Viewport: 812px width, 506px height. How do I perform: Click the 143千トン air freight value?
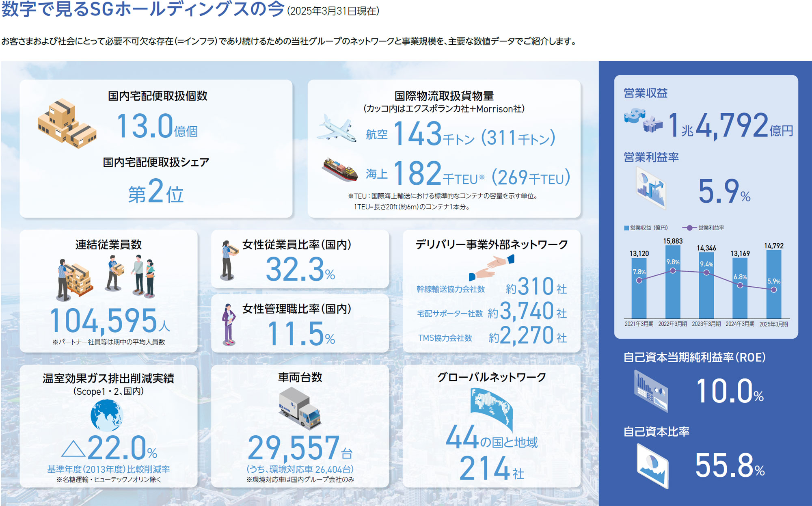[434, 134]
